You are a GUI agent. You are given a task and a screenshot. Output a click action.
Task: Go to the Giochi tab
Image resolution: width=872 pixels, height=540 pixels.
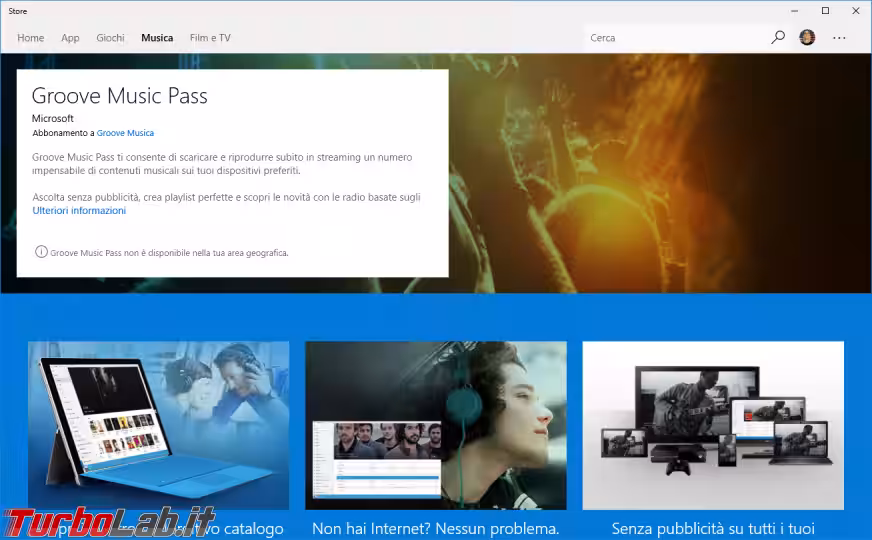(110, 38)
